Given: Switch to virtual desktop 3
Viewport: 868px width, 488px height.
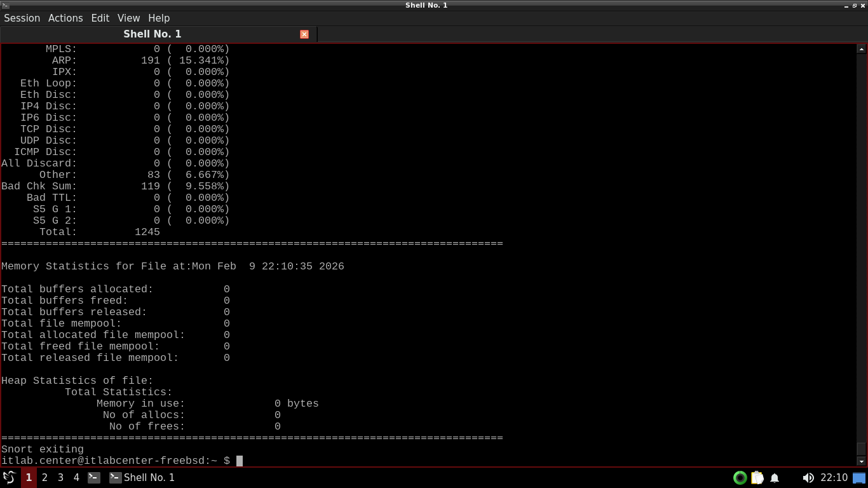Looking at the screenshot, I should tap(60, 477).
